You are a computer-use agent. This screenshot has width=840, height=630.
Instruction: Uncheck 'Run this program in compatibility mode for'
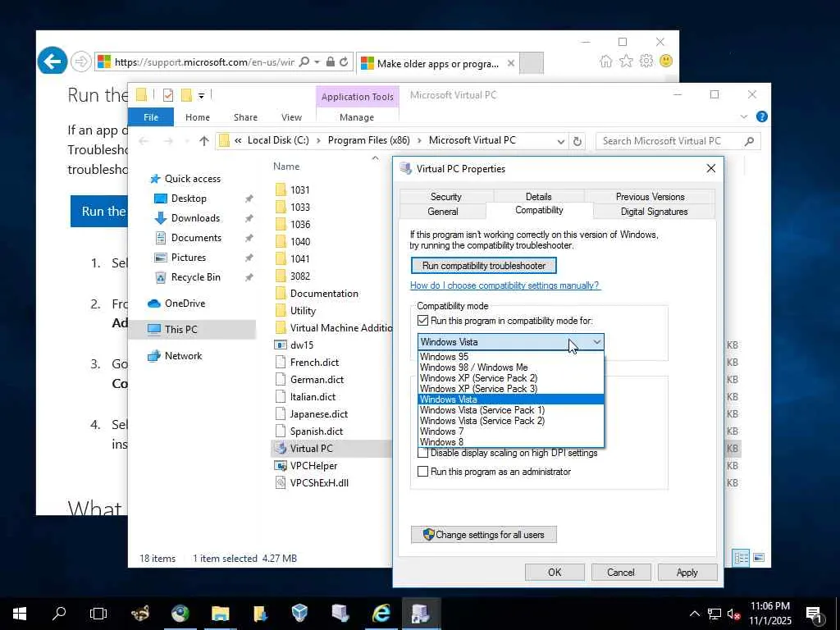click(422, 321)
